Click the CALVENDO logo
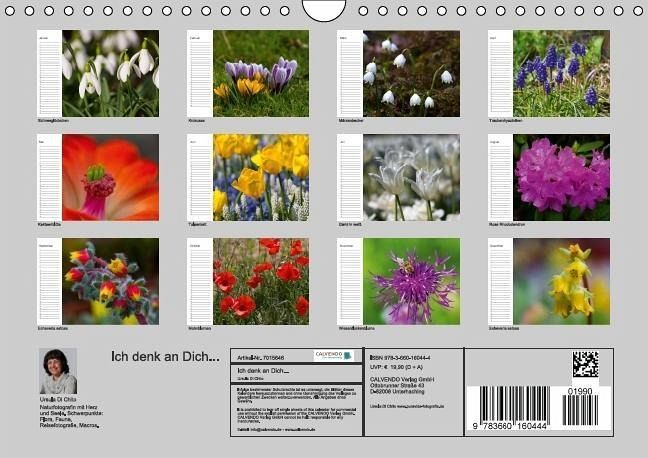648x458 pixels. point(334,355)
